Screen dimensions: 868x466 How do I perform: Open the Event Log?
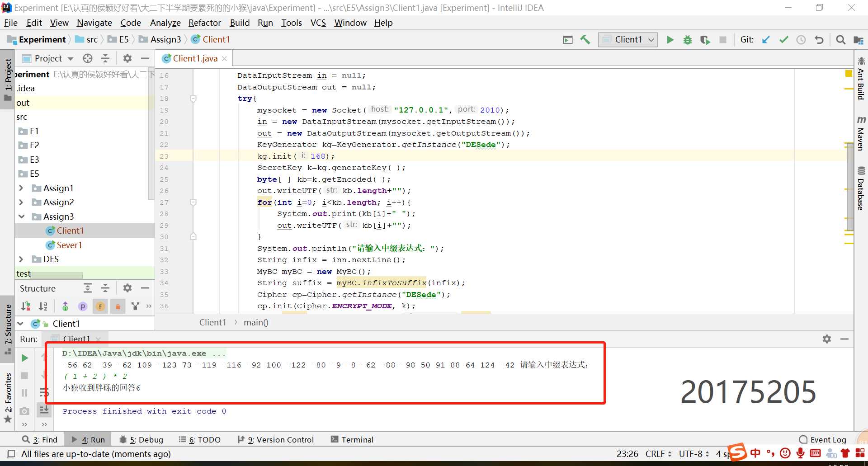click(823, 439)
